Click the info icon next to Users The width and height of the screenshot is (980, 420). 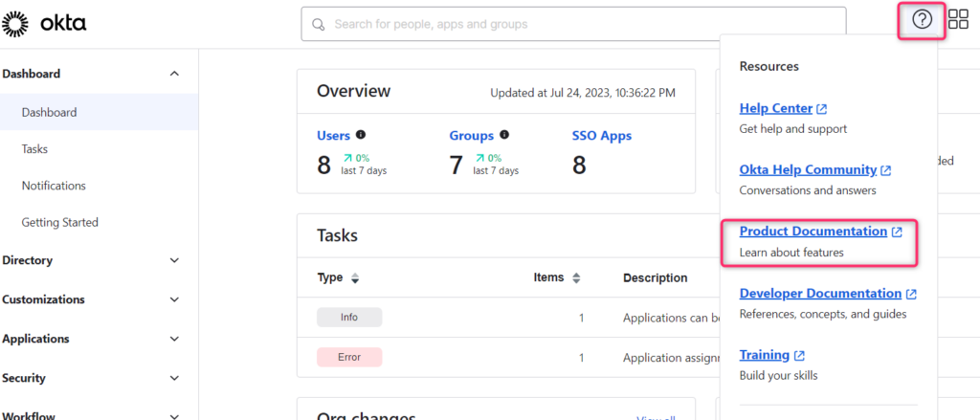[361, 134]
